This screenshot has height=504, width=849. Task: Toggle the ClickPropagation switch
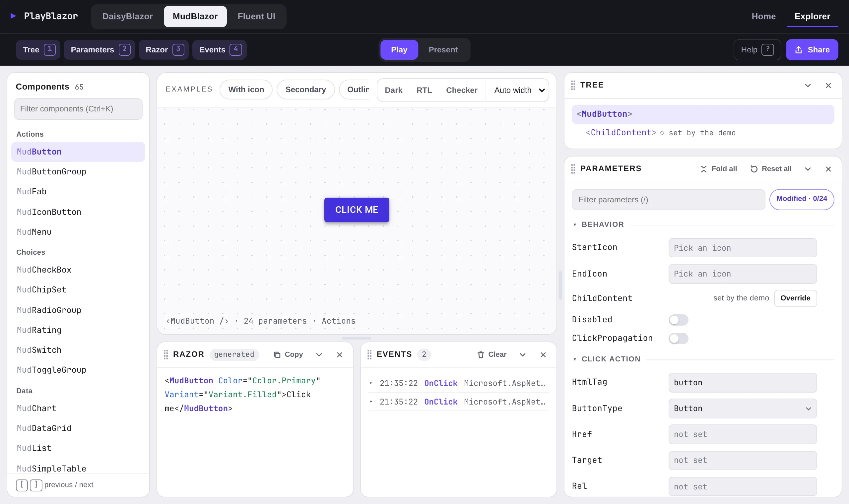(678, 339)
